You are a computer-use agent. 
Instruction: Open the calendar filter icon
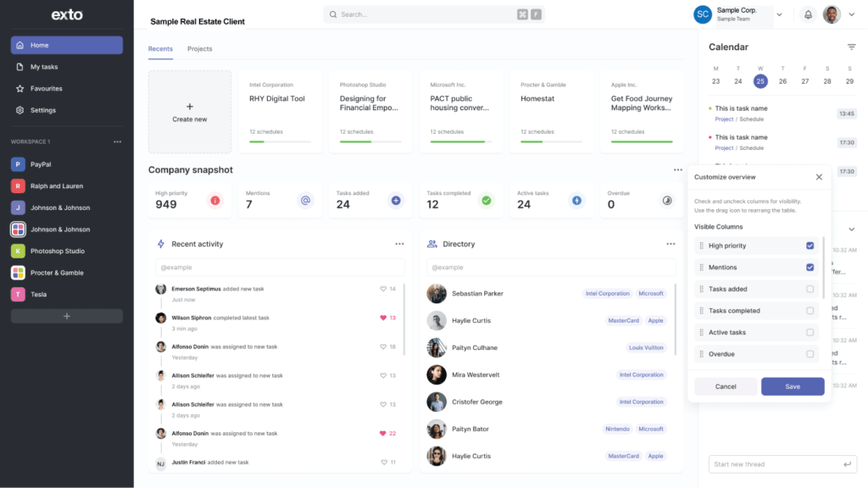[x=854, y=47]
